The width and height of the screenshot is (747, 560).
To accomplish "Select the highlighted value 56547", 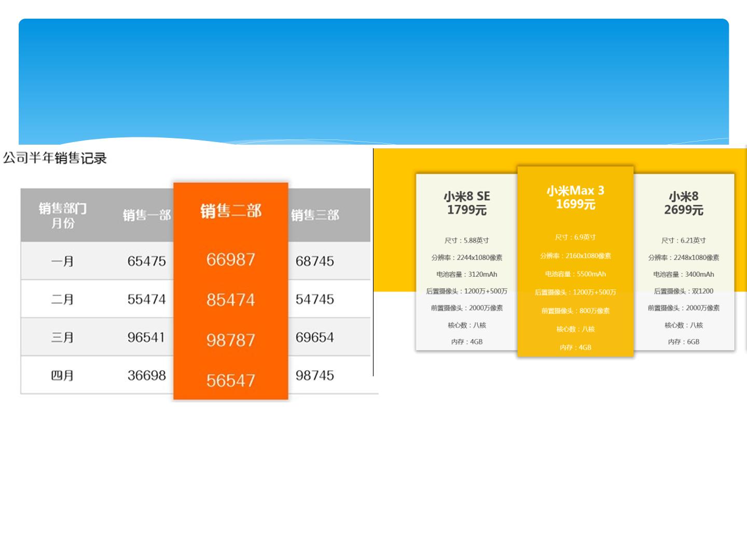I will tap(231, 381).
